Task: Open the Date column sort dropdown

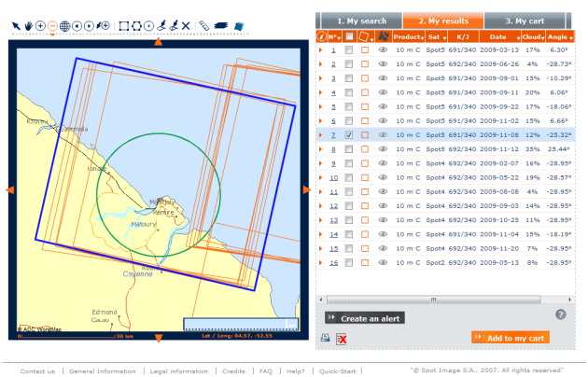Action: click(518, 38)
